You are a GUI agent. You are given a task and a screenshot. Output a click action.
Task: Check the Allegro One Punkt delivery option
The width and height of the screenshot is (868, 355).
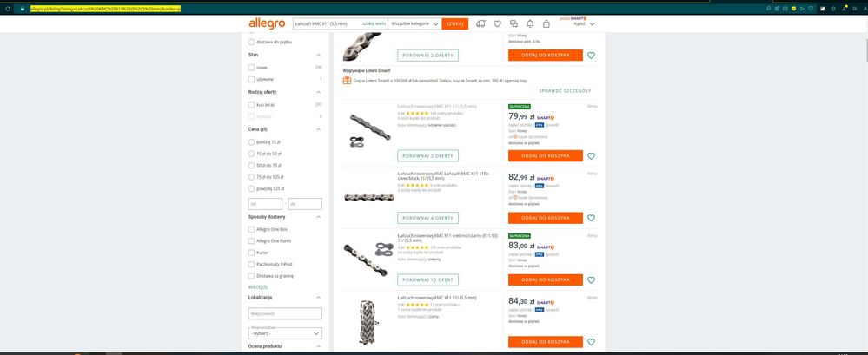(251, 241)
